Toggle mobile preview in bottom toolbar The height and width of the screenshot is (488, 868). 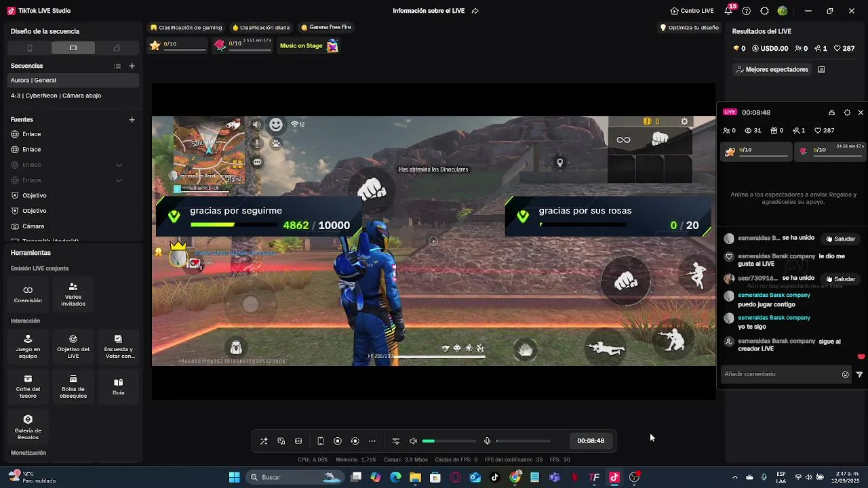[321, 441]
